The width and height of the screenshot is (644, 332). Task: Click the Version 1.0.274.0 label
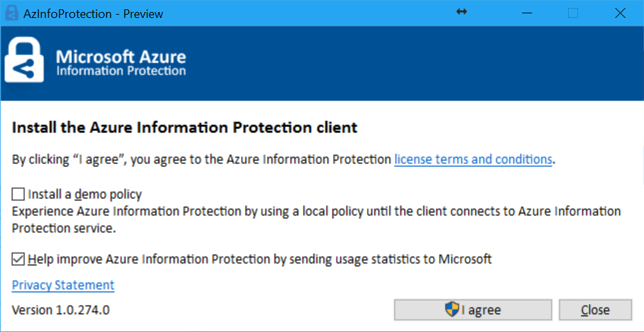tap(61, 309)
